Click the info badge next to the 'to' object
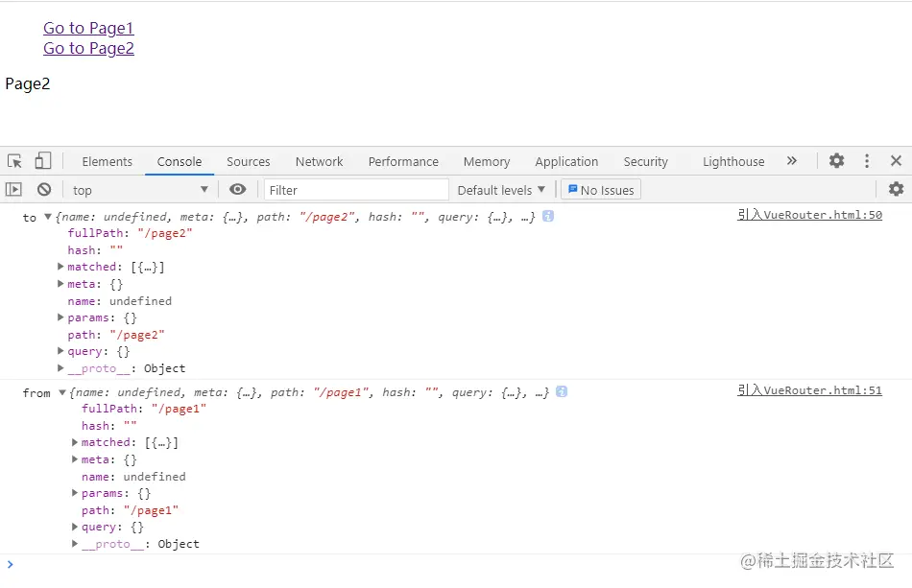Screen dimensions: 912x588 click(x=548, y=216)
